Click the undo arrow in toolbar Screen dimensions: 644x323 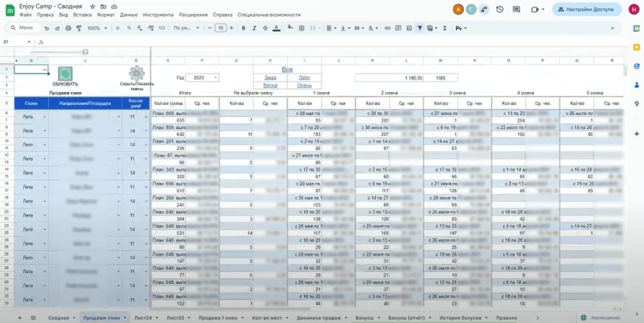(x=47, y=28)
